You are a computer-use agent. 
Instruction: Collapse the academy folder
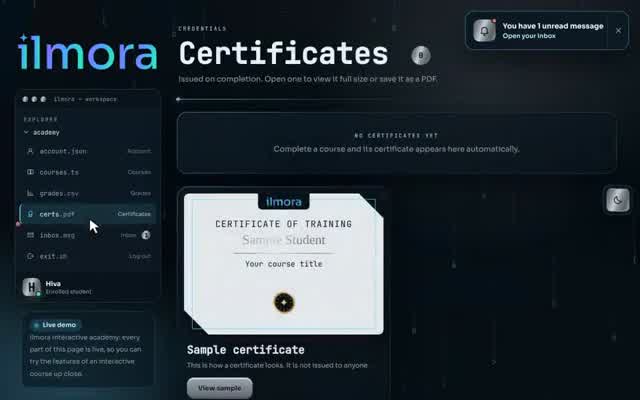42,133
